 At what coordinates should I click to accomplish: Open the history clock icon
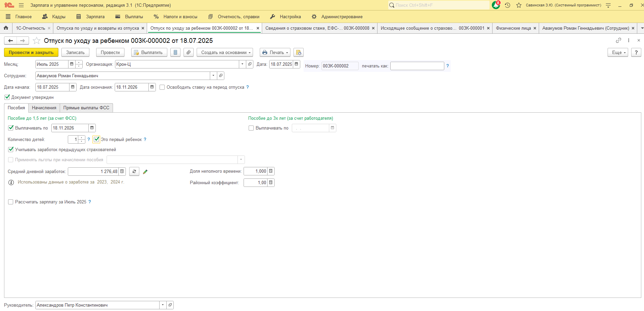[x=507, y=5]
